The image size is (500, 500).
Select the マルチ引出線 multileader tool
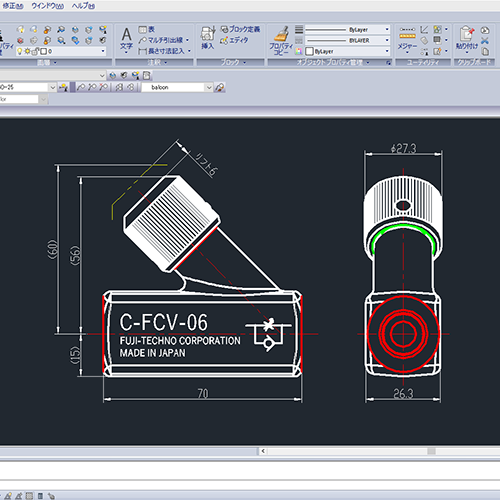tap(161, 40)
